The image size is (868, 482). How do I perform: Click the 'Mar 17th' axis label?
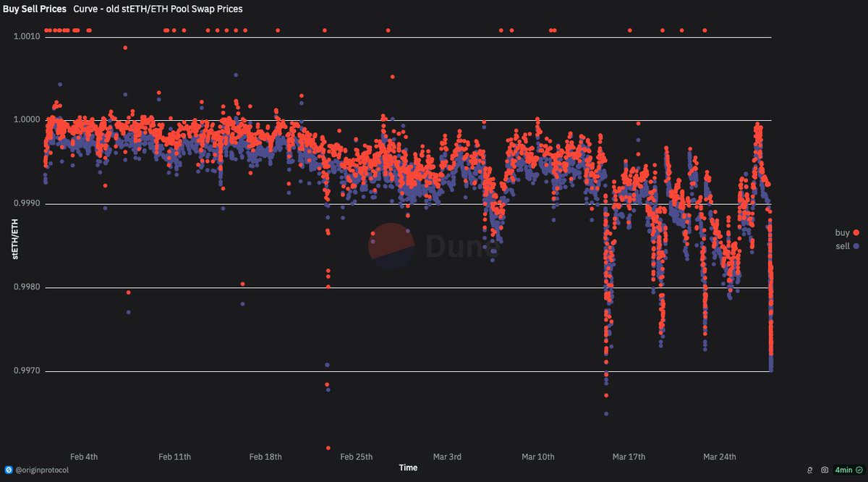[629, 457]
